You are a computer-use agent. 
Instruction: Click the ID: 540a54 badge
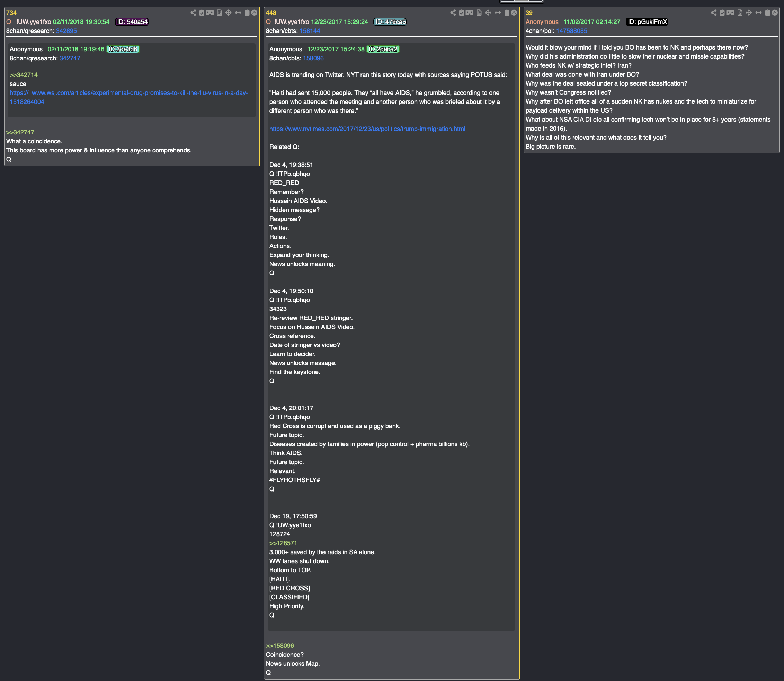pos(132,22)
